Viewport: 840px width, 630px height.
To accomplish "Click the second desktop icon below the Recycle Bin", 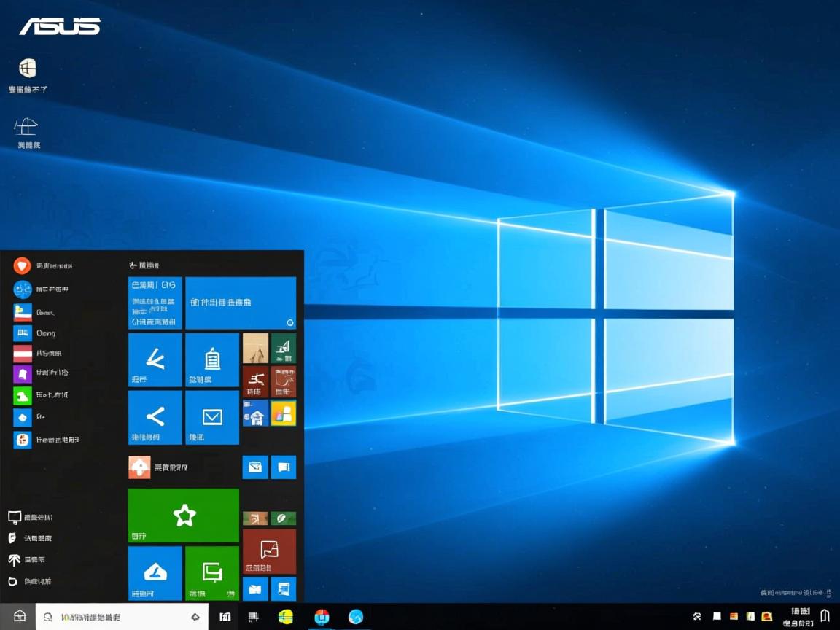I will tap(26, 131).
